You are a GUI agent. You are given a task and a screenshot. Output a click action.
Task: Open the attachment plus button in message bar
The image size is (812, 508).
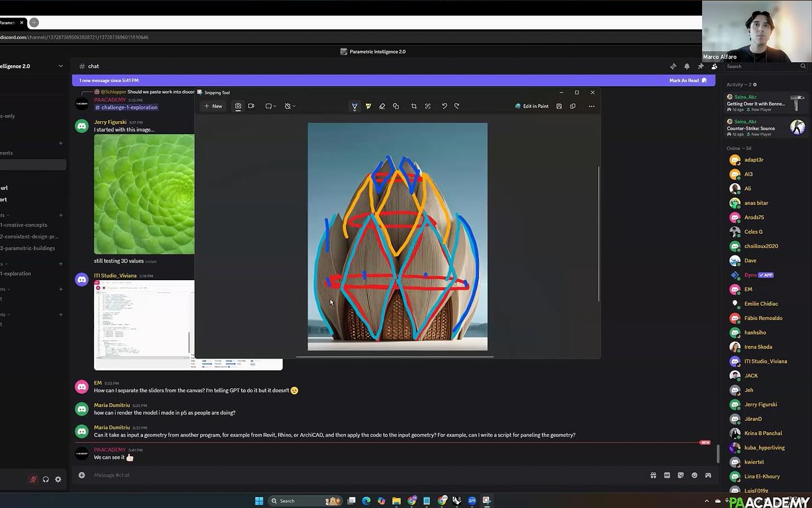point(82,475)
